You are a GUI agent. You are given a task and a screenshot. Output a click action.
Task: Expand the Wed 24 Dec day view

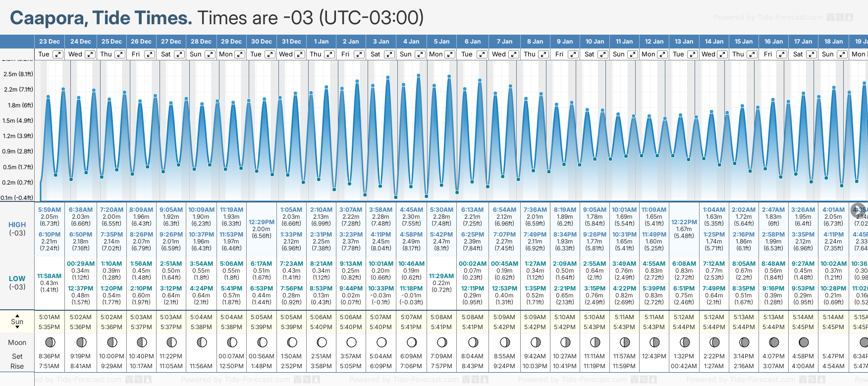coord(90,54)
